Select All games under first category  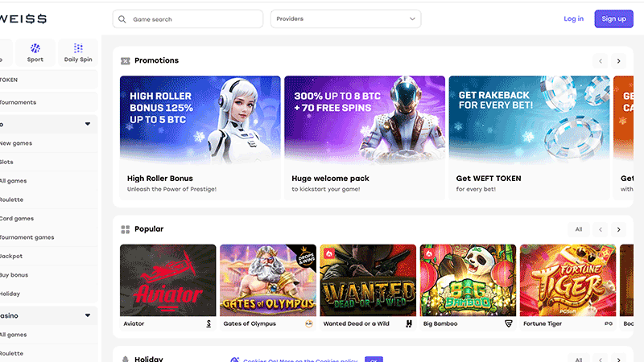coord(49,181)
